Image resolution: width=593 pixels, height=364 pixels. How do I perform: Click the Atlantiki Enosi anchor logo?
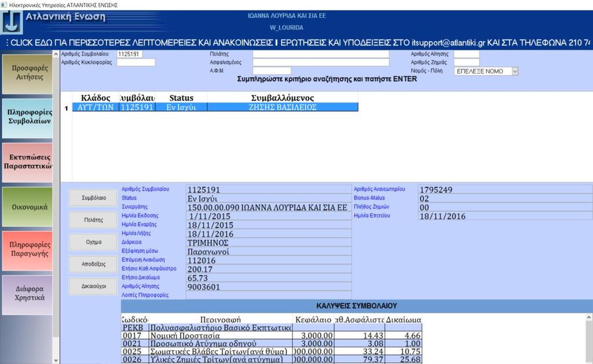tap(12, 22)
